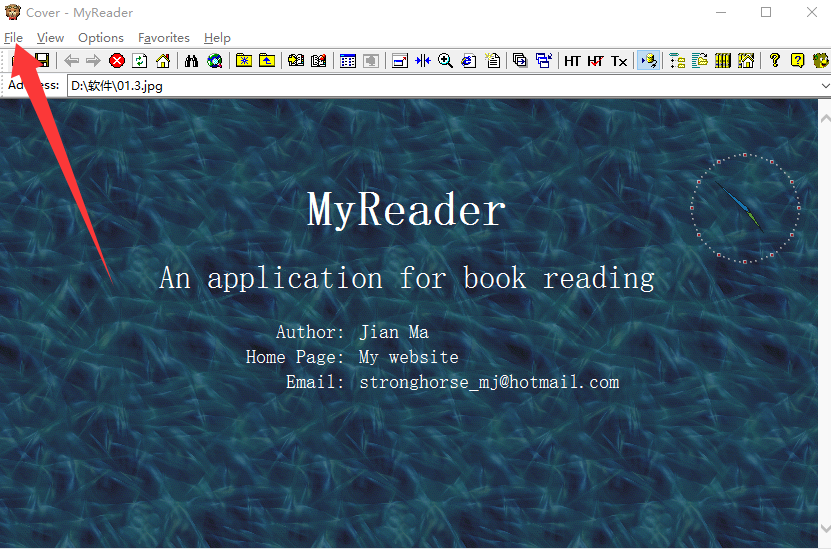
Task: Open the File menu
Action: (x=13, y=38)
